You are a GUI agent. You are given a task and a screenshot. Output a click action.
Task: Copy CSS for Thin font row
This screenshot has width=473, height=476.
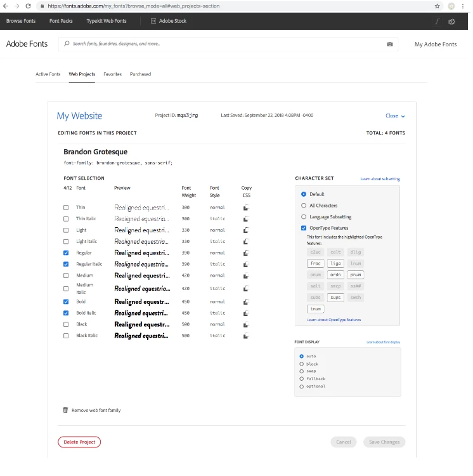tap(246, 208)
